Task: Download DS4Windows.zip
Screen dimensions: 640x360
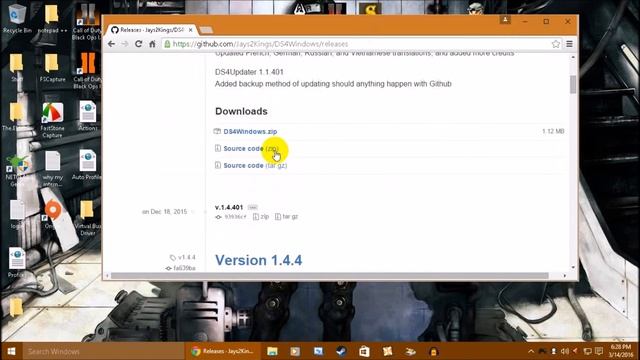Action: pos(250,131)
